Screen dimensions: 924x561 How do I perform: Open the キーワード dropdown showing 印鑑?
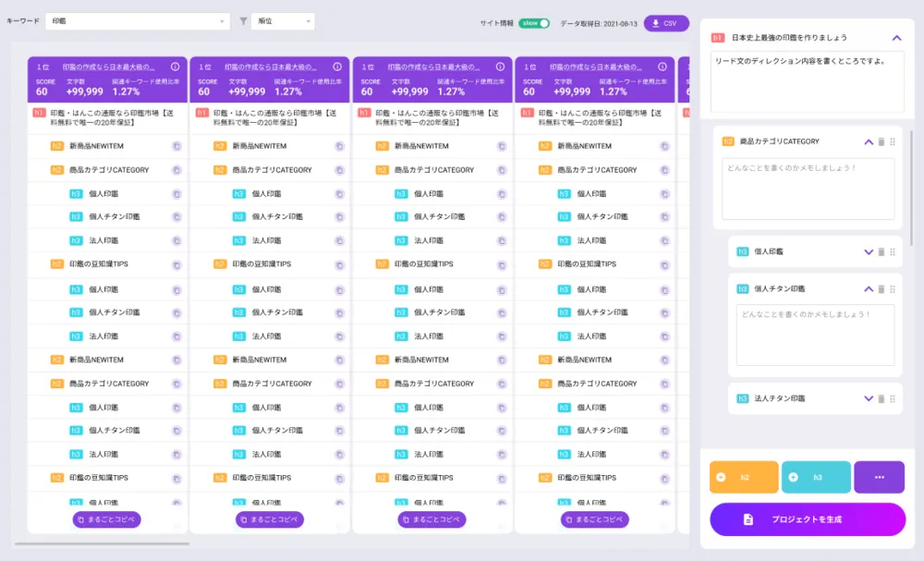[x=137, y=21]
